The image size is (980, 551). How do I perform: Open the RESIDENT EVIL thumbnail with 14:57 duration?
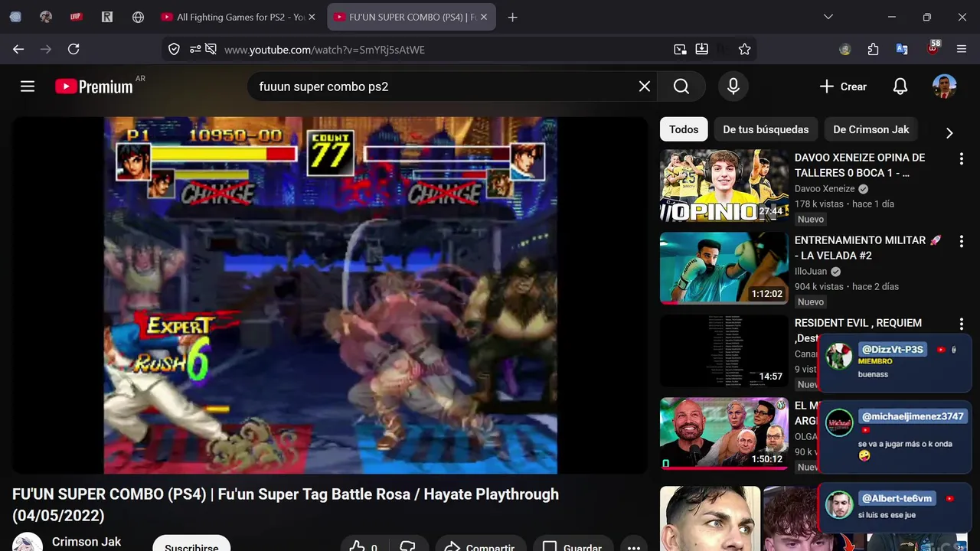tap(724, 351)
